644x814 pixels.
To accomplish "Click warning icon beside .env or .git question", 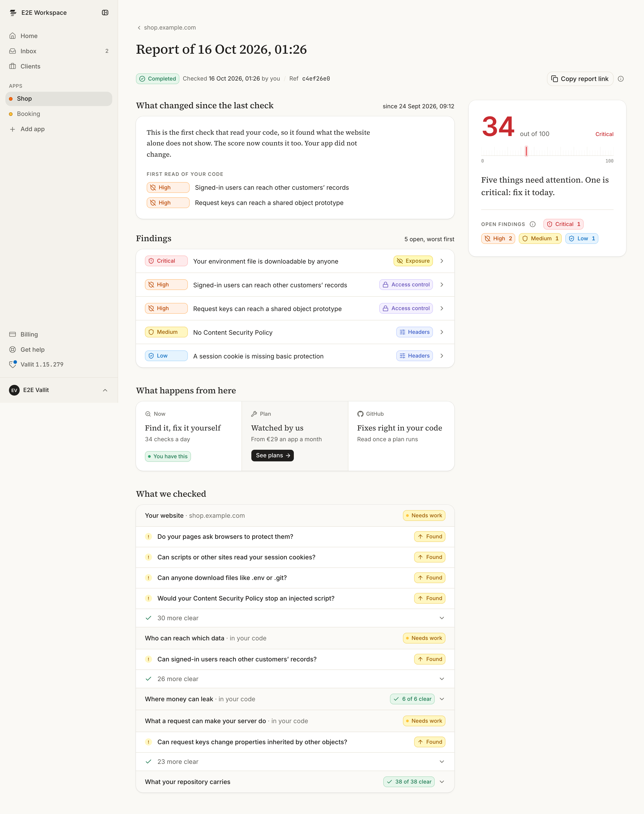I will pos(148,578).
